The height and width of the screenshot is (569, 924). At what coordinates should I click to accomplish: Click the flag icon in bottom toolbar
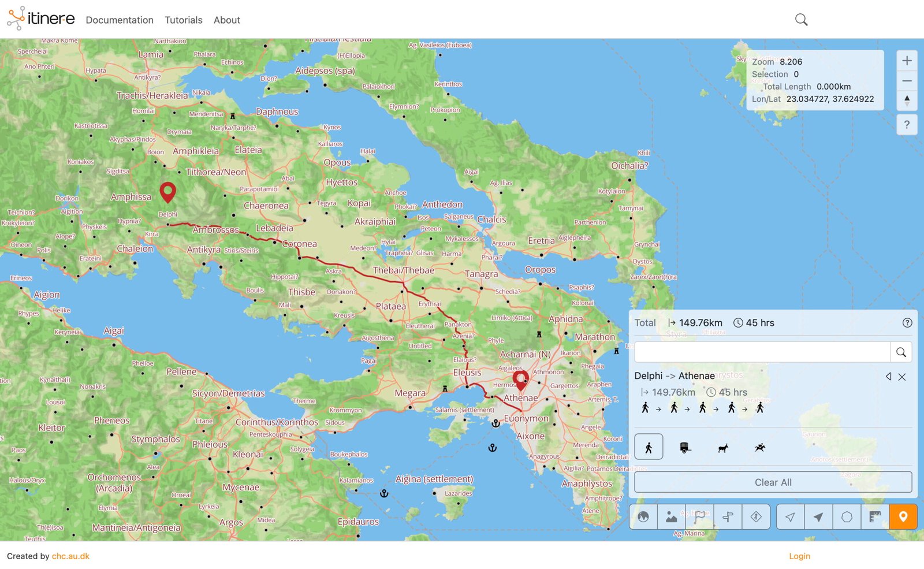point(699,517)
